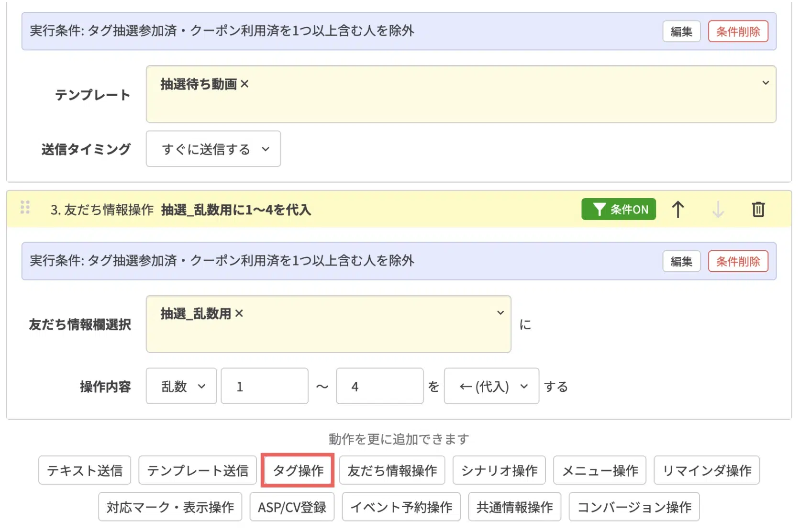Click 編集 on the top condition bar

[x=681, y=32]
